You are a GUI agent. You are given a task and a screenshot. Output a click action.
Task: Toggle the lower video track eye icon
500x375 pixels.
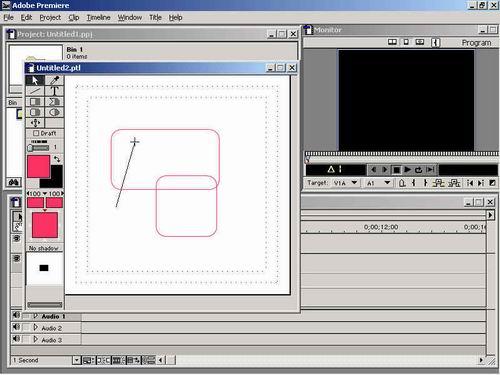(17, 258)
